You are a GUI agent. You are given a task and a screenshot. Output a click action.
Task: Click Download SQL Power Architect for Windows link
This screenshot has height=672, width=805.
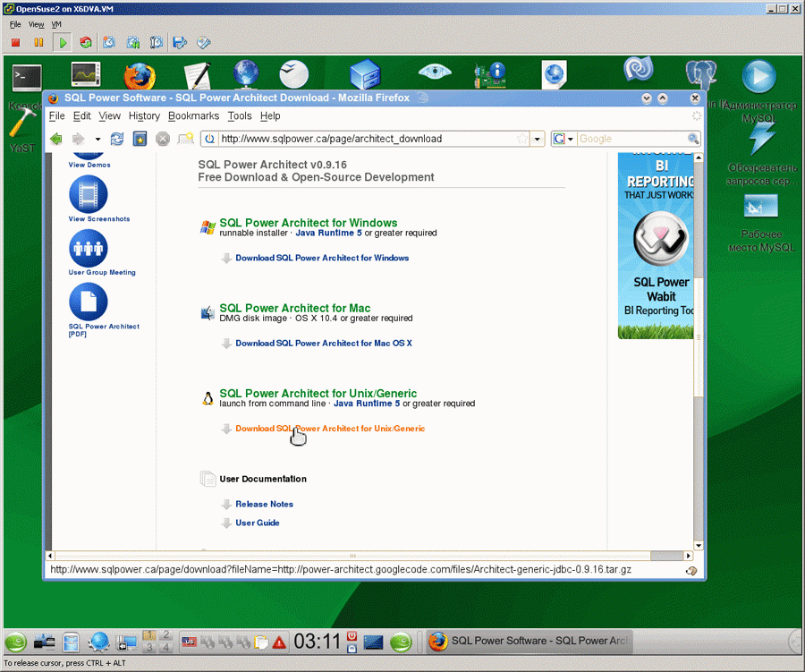point(322,258)
